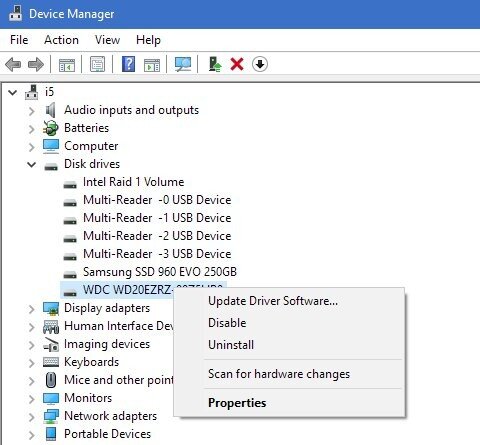Collapse the i5 computer root node
The height and width of the screenshot is (445, 480).
(13, 92)
